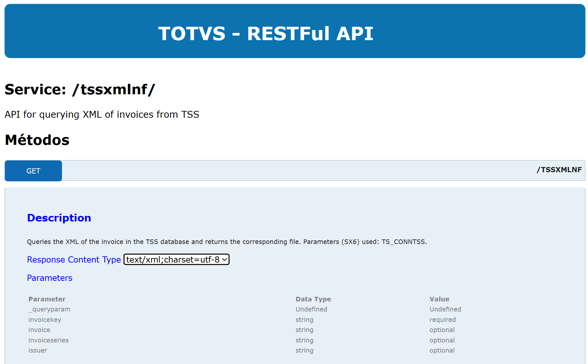Select the invoicekey parameter name
The width and height of the screenshot is (588, 364).
point(45,320)
